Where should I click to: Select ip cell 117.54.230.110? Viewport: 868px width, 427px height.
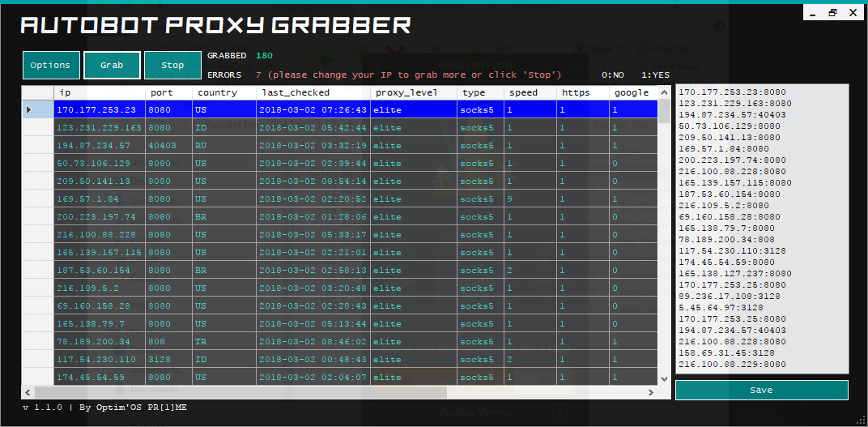pyautogui.click(x=100, y=360)
